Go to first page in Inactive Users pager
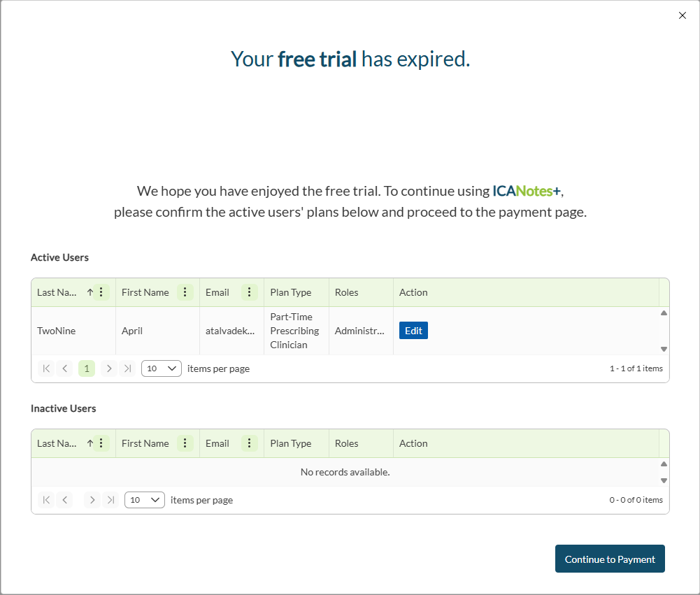Screen dimensions: 700x595 [x=46, y=500]
